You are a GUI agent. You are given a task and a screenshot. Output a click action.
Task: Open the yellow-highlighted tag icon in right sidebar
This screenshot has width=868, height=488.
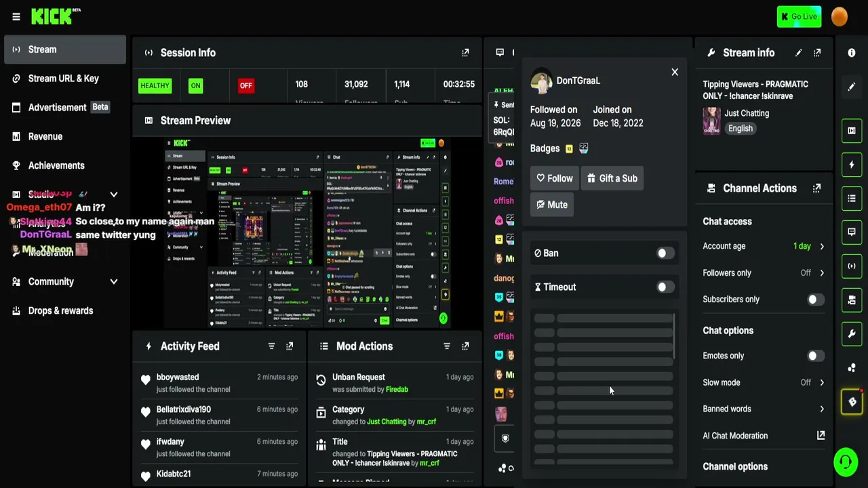tap(852, 401)
